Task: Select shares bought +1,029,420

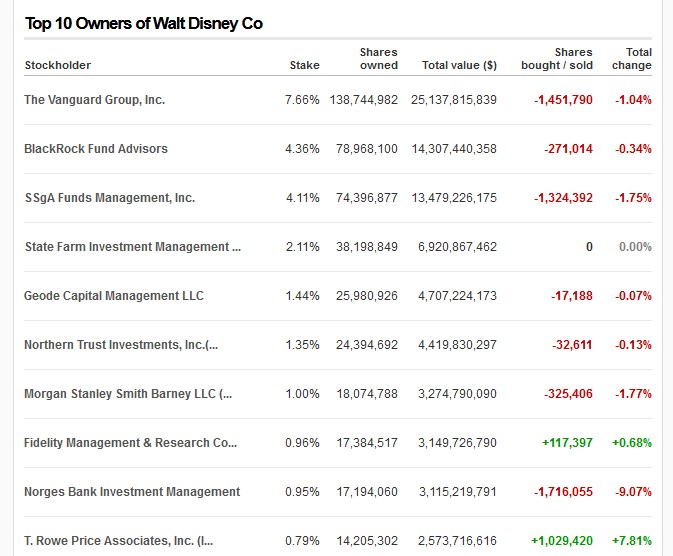Action: click(562, 540)
